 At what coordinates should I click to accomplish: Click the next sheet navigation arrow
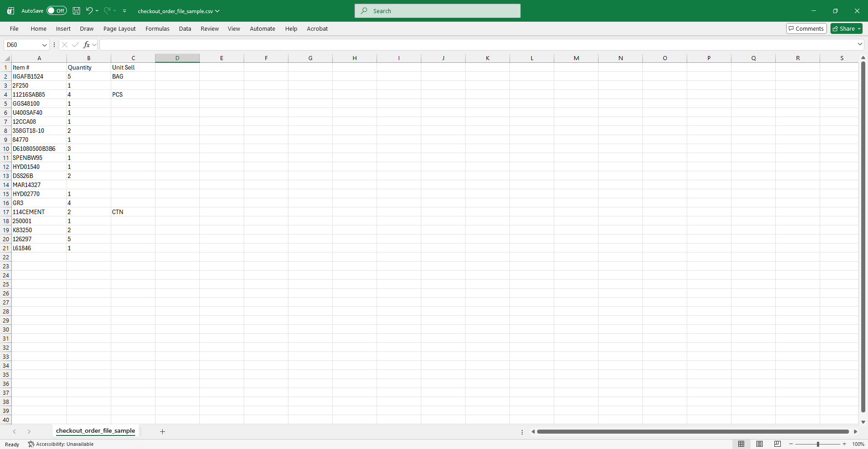tap(29, 431)
